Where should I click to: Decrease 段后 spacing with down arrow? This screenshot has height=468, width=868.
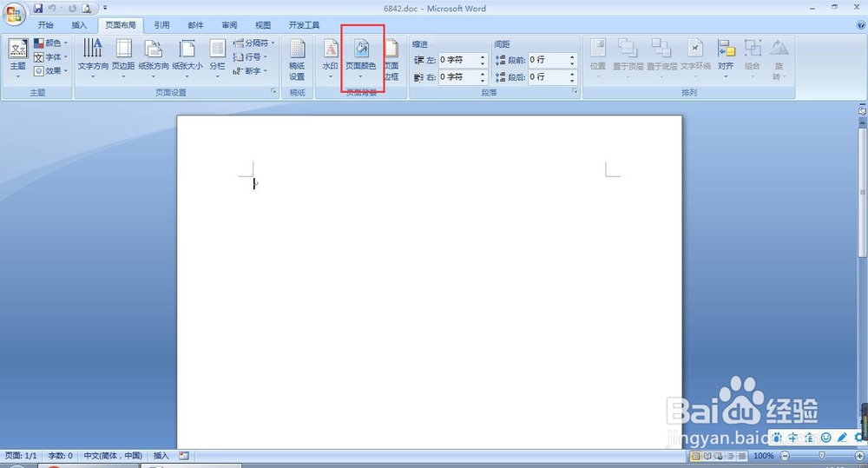[x=572, y=80]
